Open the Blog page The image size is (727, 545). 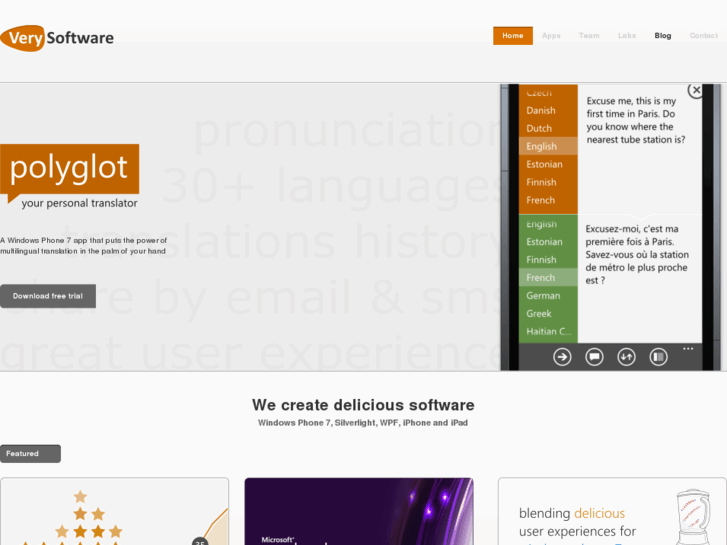click(663, 36)
